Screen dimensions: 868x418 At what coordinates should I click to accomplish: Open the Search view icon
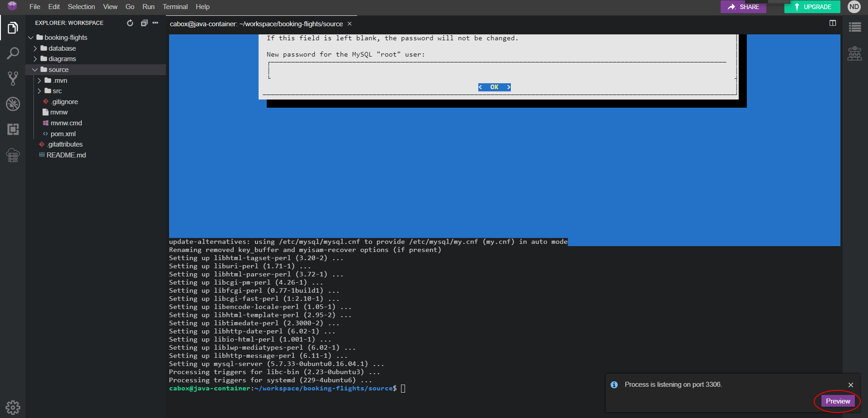13,53
